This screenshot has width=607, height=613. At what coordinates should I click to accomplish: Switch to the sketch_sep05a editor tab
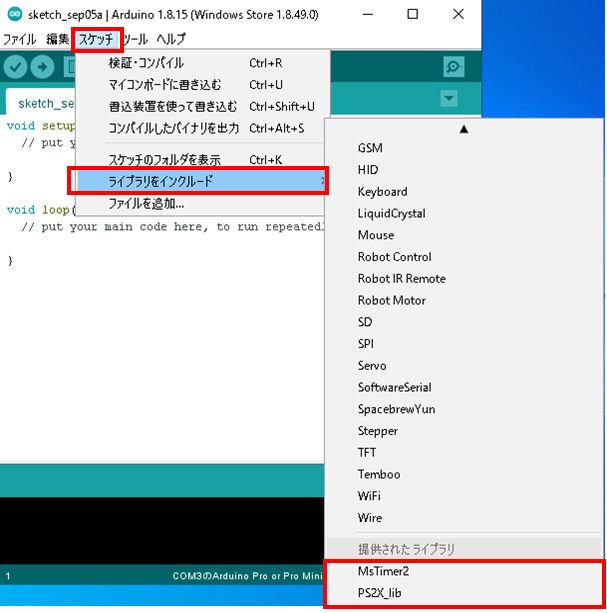pos(41,102)
